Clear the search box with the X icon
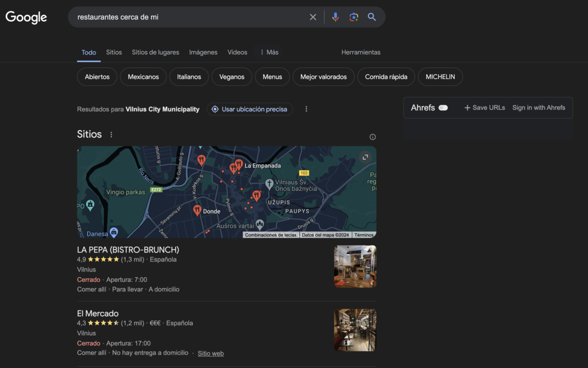588x368 pixels. point(313,17)
